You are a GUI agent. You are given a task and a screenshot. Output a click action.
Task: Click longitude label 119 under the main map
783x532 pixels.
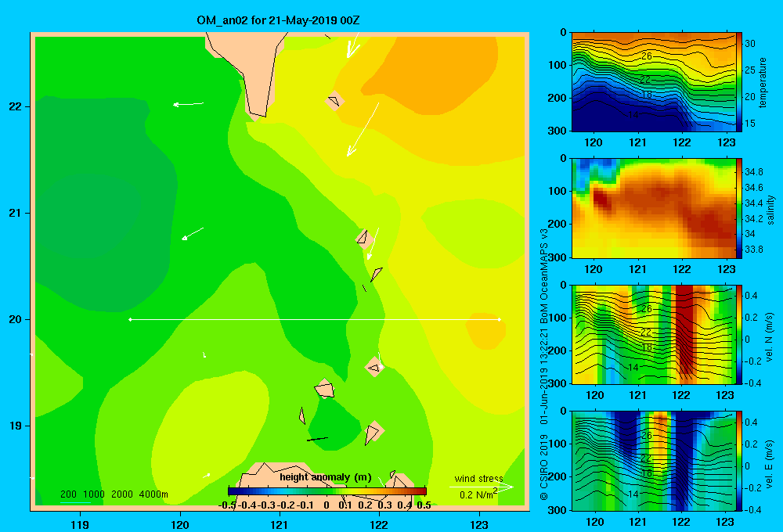[x=81, y=524]
